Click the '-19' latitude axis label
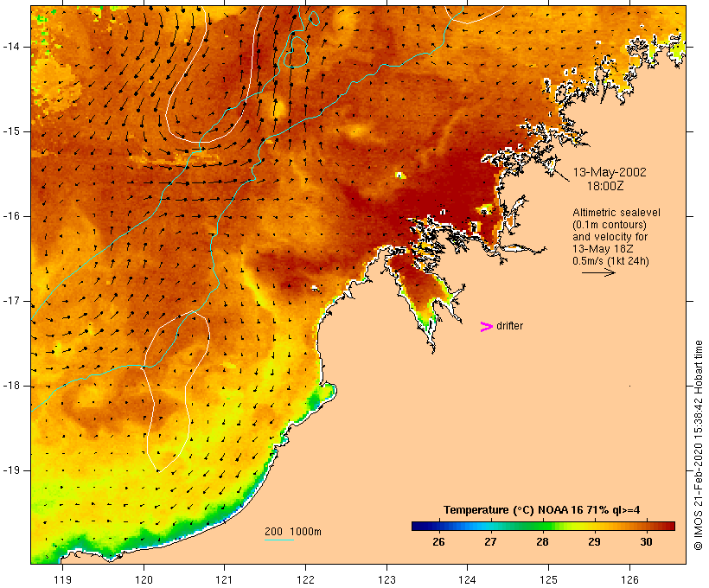This screenshot has width=709, height=588. [10, 470]
